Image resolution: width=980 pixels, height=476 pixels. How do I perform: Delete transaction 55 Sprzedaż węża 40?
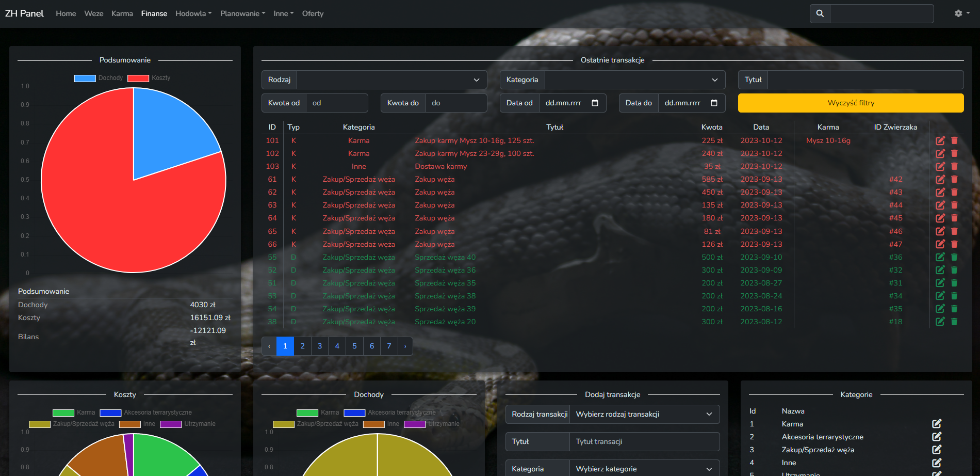point(954,257)
